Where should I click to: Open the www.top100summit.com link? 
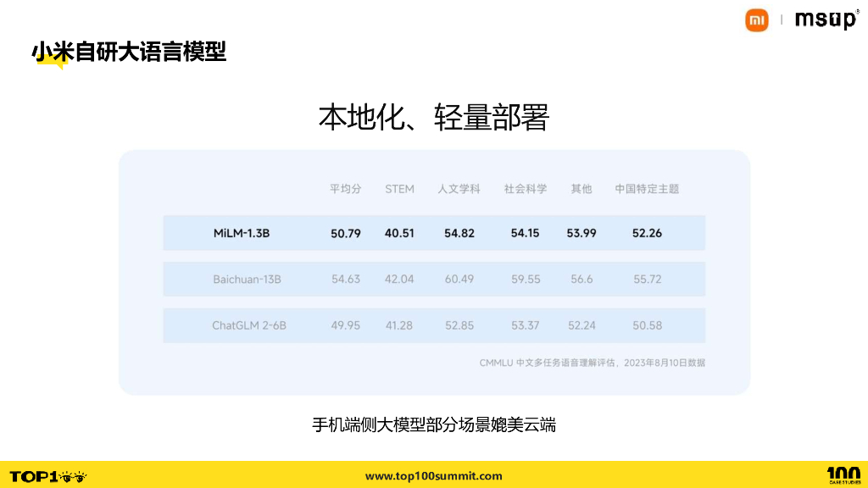click(x=433, y=476)
